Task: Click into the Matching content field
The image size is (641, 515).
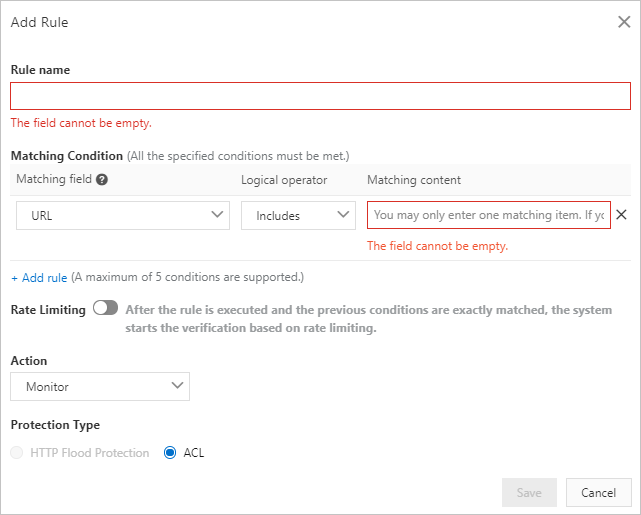Action: click(488, 215)
